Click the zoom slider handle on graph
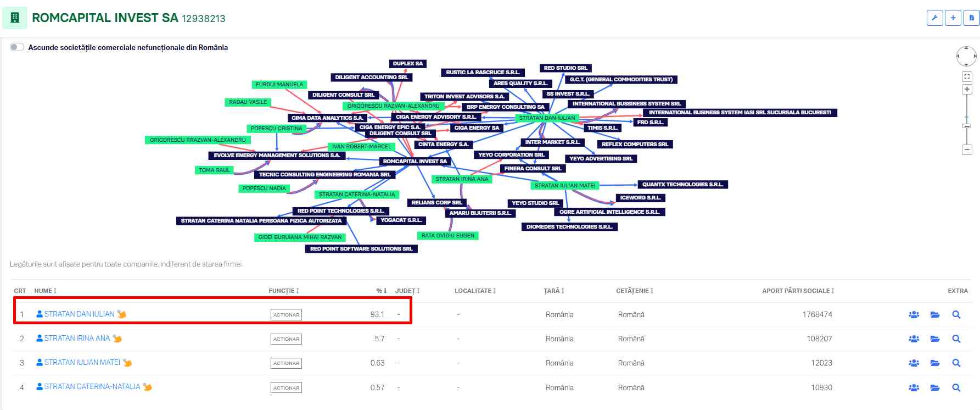The height and width of the screenshot is (410, 980). tap(967, 126)
